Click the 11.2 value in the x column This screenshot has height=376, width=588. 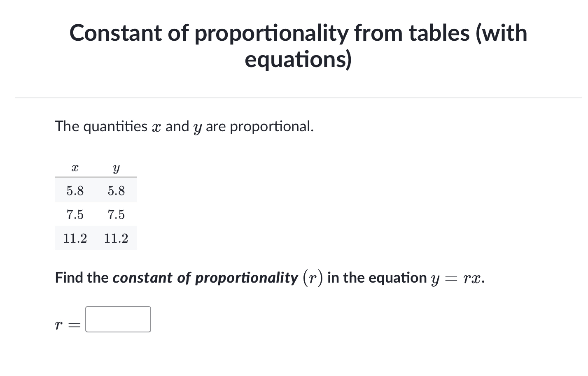coord(75,239)
